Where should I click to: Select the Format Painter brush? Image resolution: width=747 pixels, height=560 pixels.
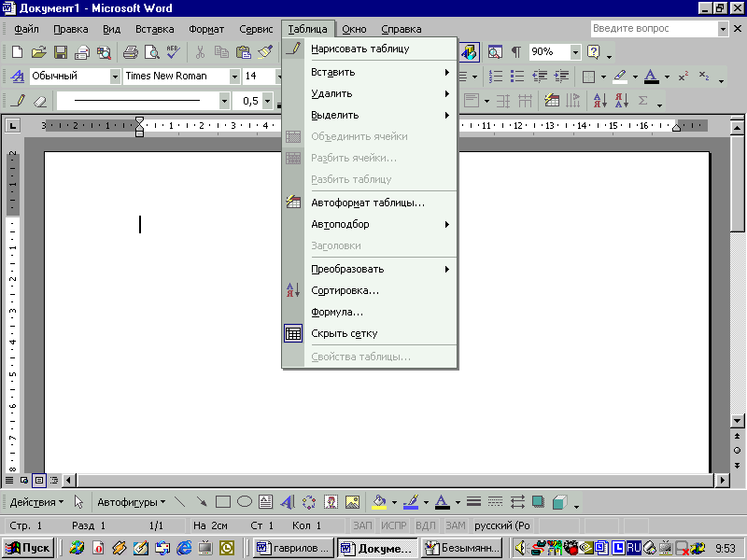[x=265, y=52]
